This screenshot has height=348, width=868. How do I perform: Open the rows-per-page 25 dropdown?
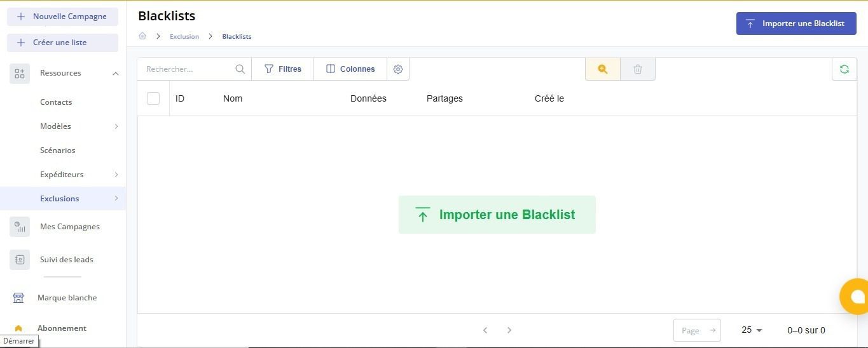click(752, 330)
